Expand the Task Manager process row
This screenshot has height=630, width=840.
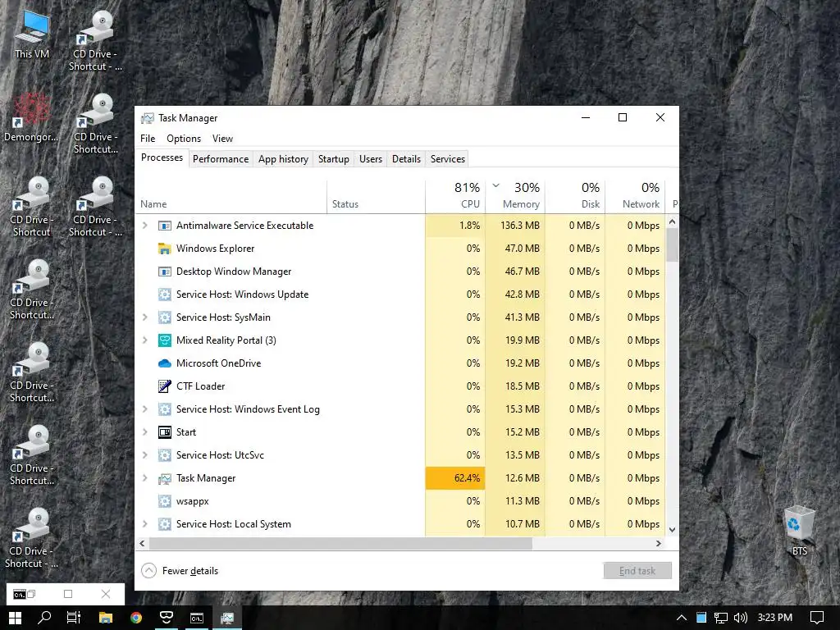(144, 478)
